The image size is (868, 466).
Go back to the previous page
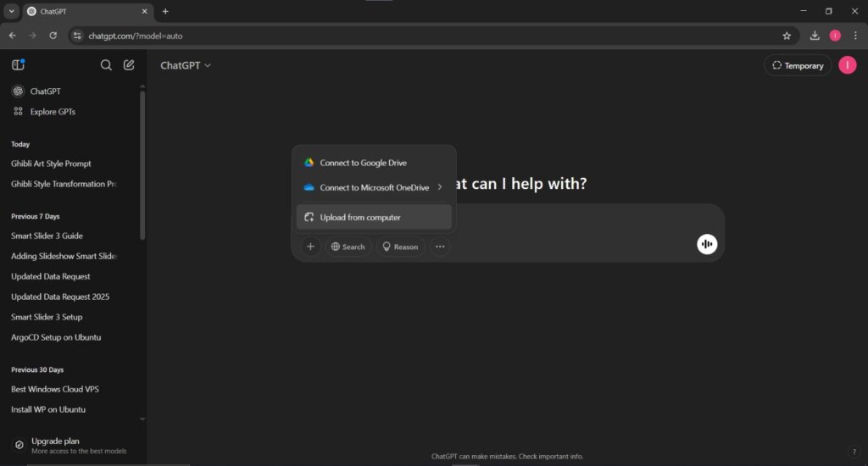point(13,36)
